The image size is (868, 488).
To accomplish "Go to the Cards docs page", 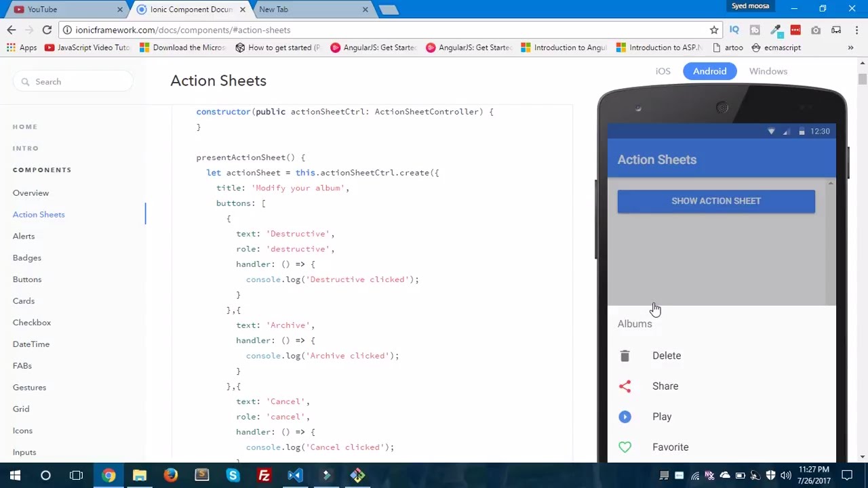I will (24, 302).
